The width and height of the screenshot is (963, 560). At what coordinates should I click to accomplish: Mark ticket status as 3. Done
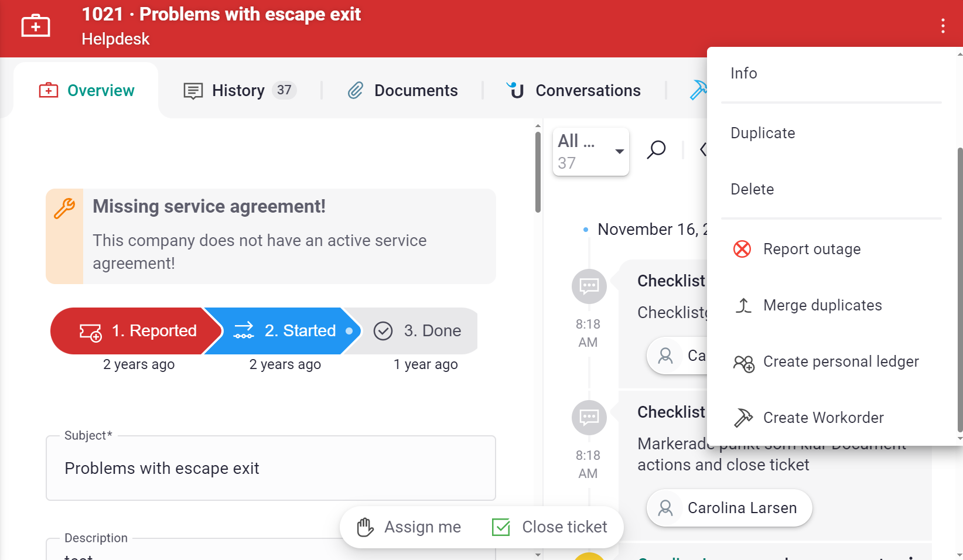(418, 331)
